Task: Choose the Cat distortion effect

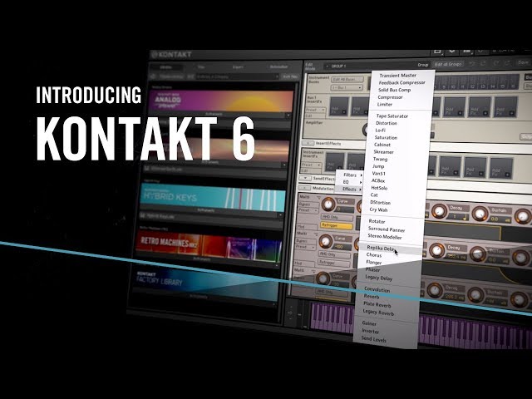Action: click(x=374, y=195)
